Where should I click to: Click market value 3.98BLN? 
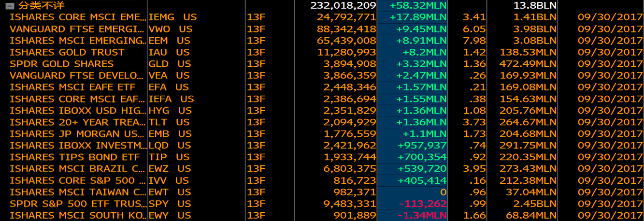coord(535,29)
